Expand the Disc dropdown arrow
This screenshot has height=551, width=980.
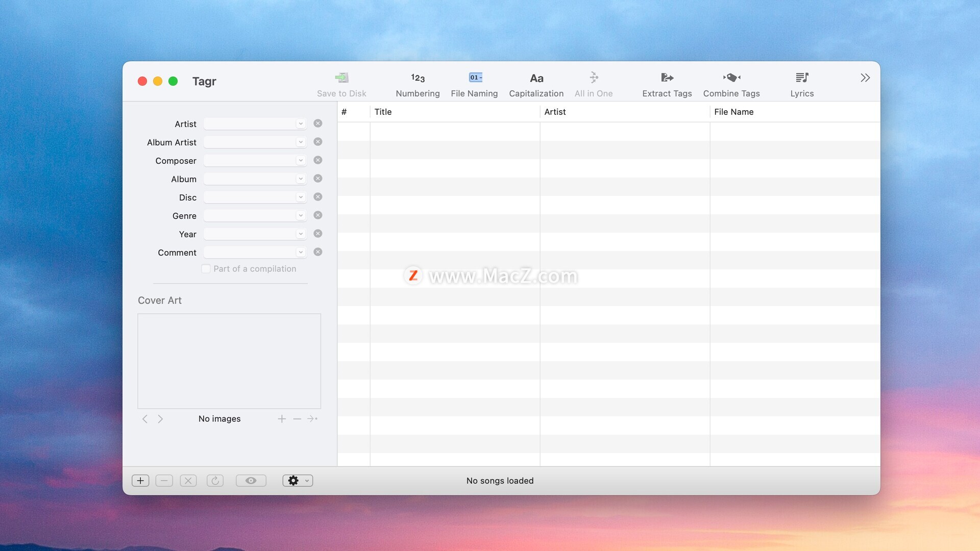[x=301, y=197]
